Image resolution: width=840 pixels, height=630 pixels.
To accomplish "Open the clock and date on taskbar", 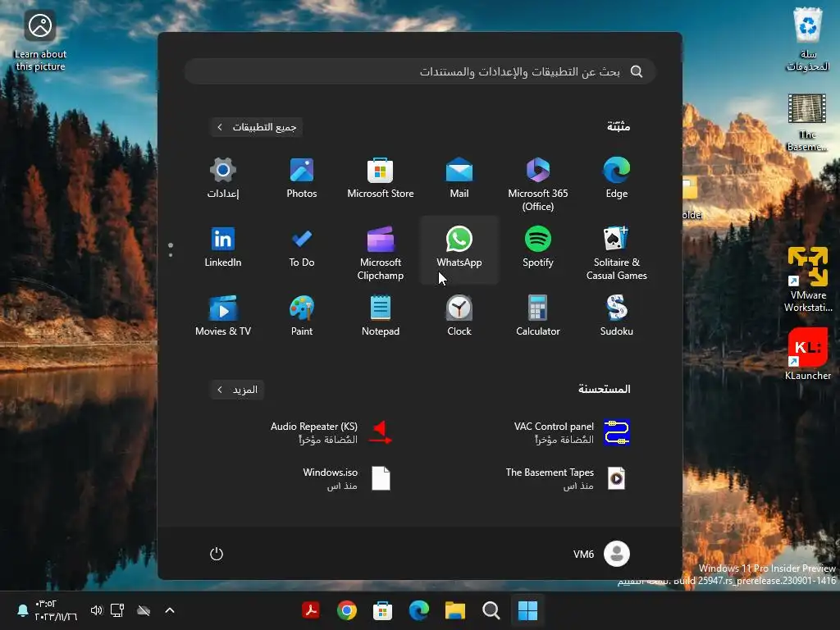I will click(x=56, y=610).
